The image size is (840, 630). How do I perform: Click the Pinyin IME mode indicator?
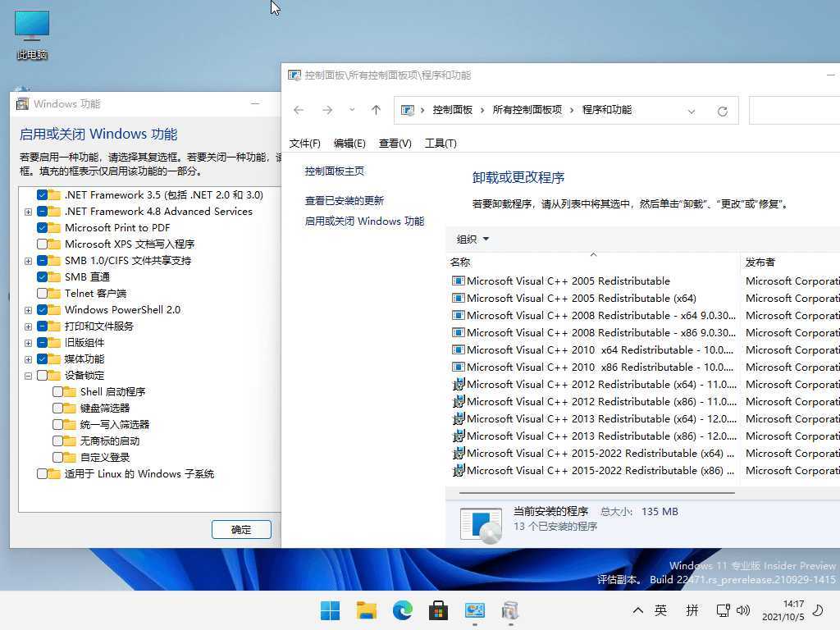pos(692,610)
